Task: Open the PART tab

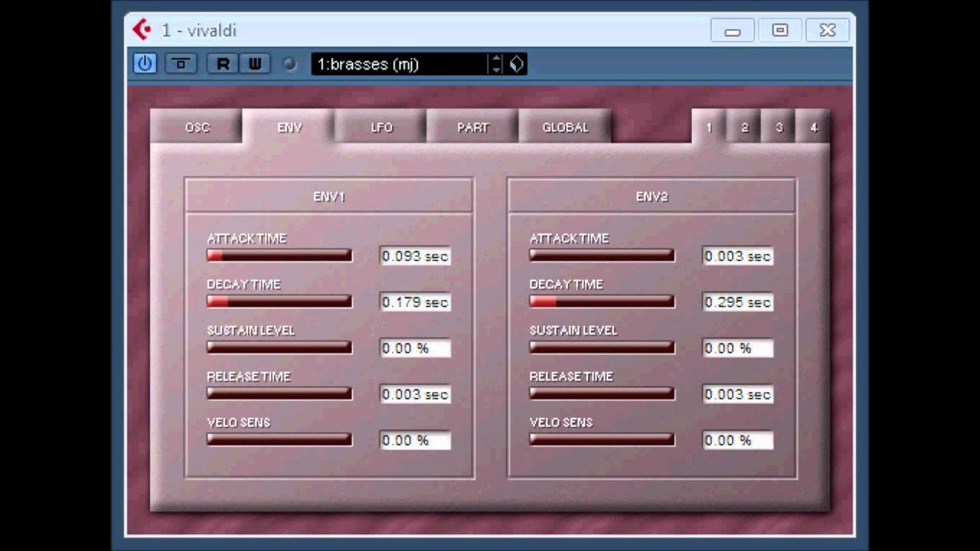Action: (x=473, y=127)
